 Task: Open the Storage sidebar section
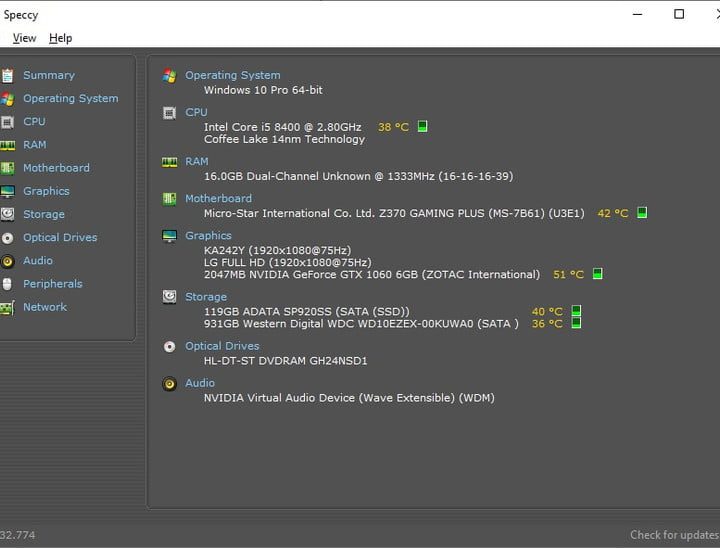[x=44, y=215]
